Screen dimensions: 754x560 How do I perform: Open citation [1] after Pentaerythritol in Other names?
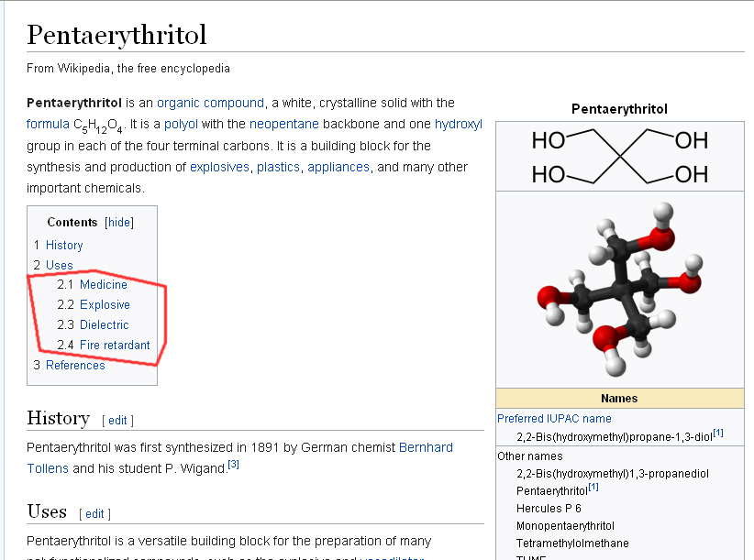(593, 487)
